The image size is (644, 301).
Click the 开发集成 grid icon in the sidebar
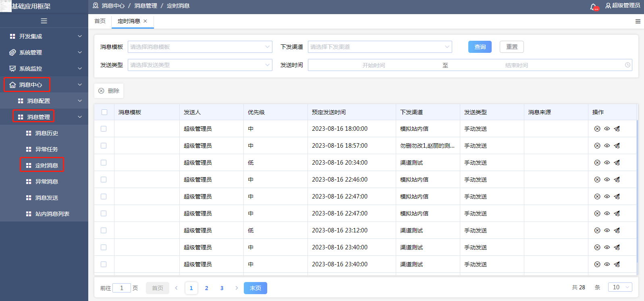12,36
